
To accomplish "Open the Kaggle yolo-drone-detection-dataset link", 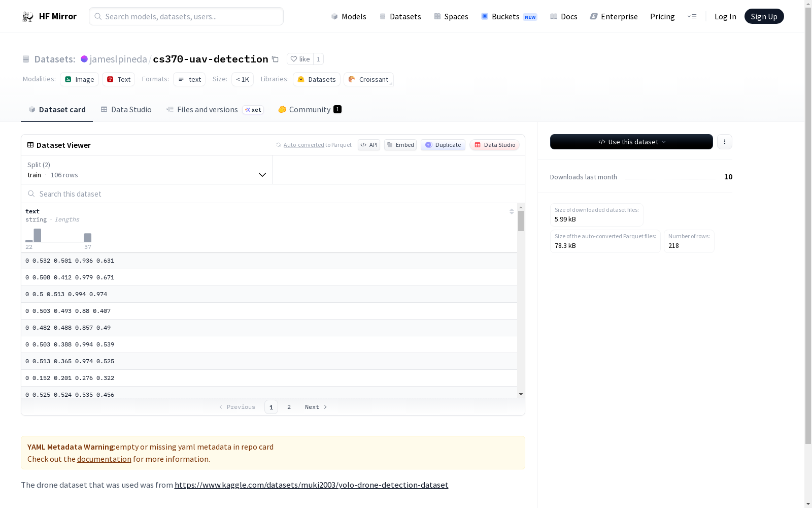I will coord(311,485).
